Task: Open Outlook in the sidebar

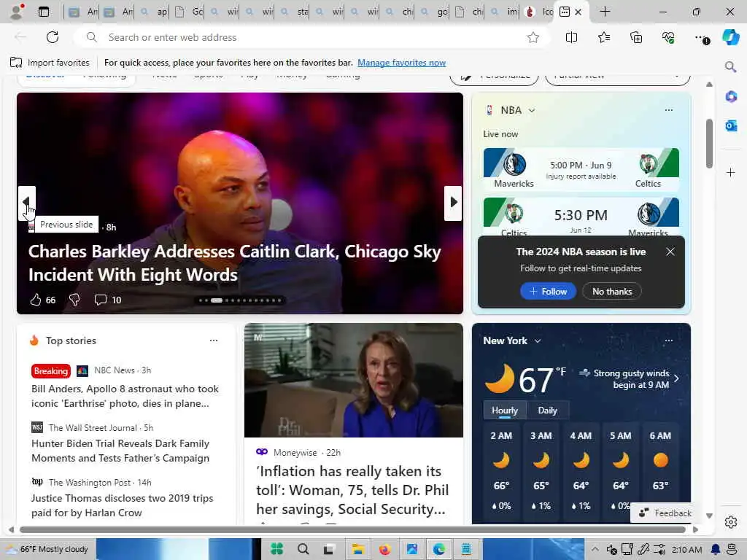Action: pos(731,125)
